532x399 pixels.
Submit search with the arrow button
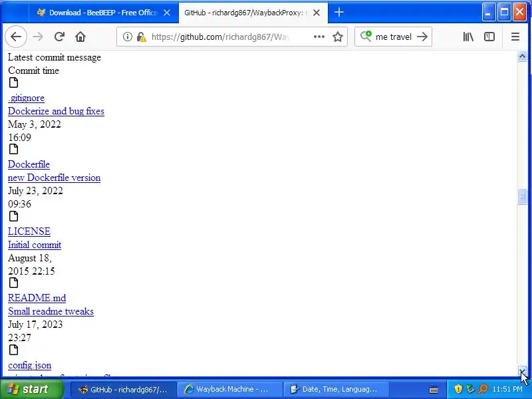422,37
